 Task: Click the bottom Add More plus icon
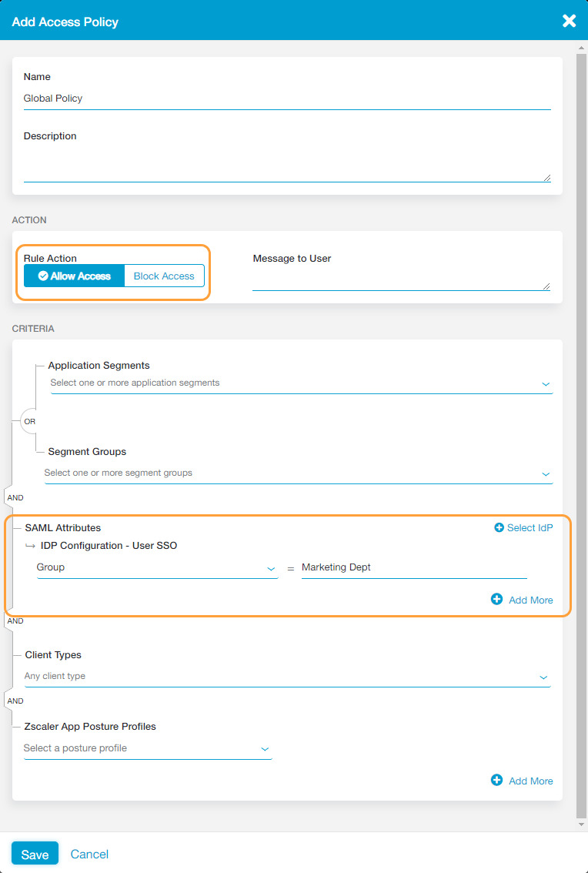[x=496, y=780]
